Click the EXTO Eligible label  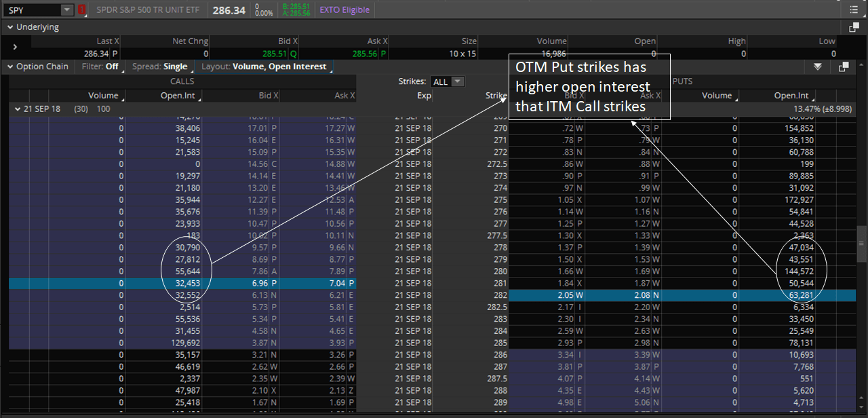click(344, 10)
